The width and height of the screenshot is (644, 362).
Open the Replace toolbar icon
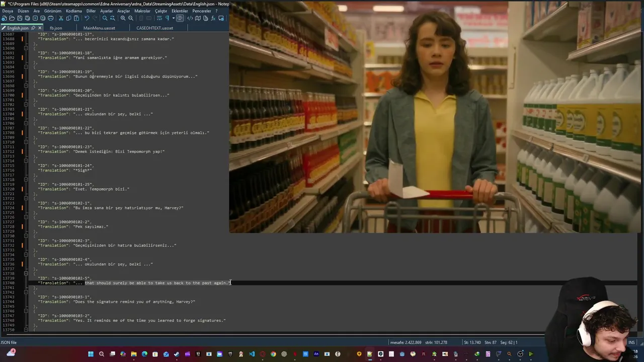(x=113, y=18)
